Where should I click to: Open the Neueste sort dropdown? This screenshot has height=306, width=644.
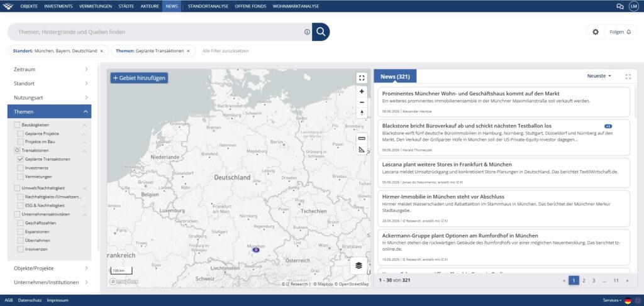point(599,76)
